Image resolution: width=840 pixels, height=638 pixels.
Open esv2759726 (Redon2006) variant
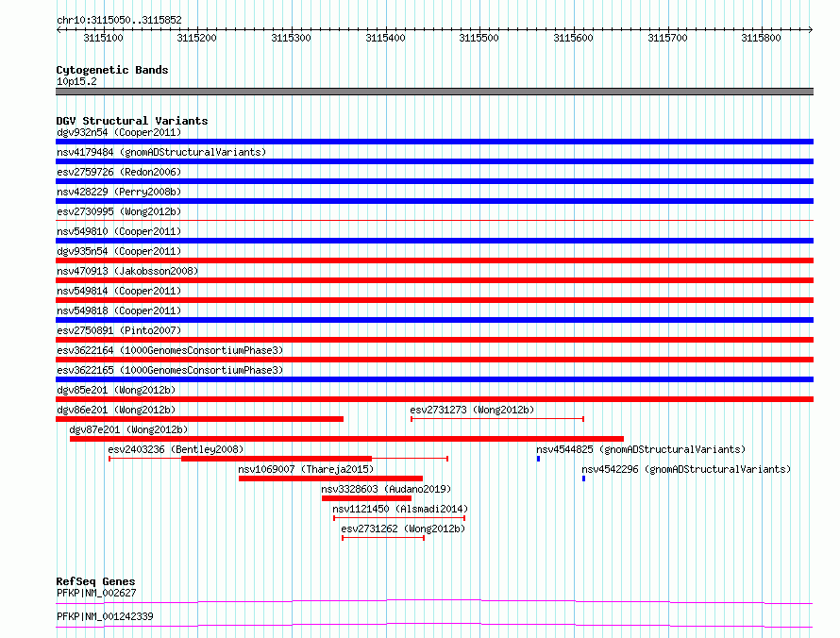tap(119, 172)
